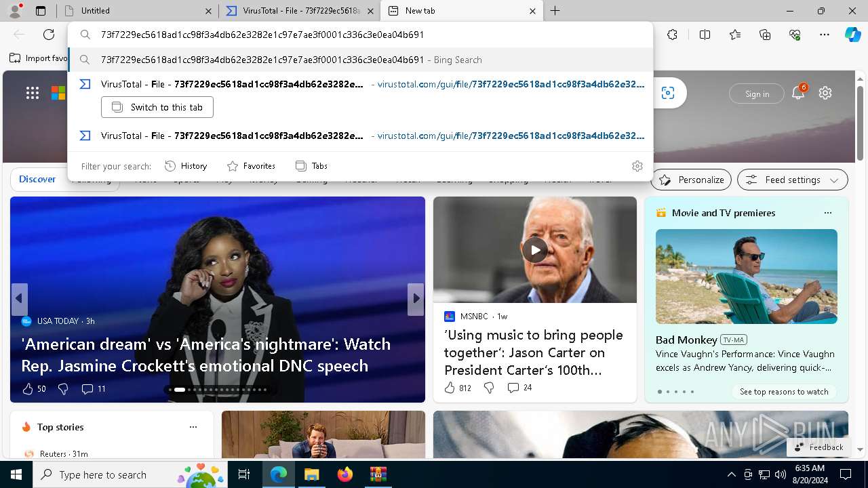This screenshot has height=488, width=868.
Task: Select second VirusTotal File suggestion
Action: coord(360,136)
